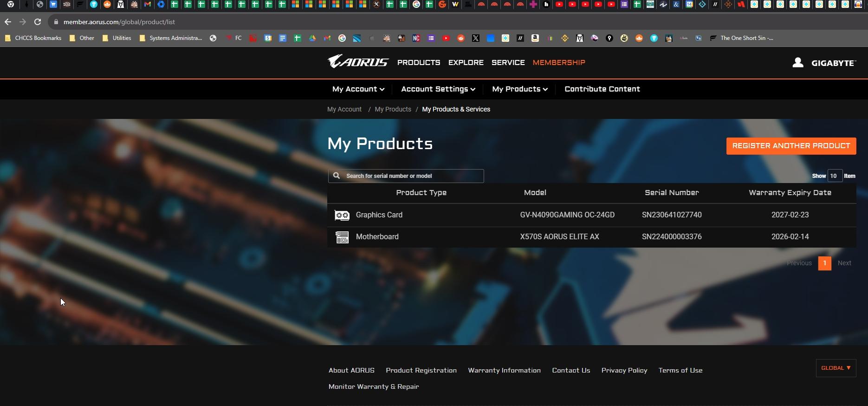This screenshot has height=406, width=868.
Task: Open the Other bookmarks folder
Action: (82, 38)
